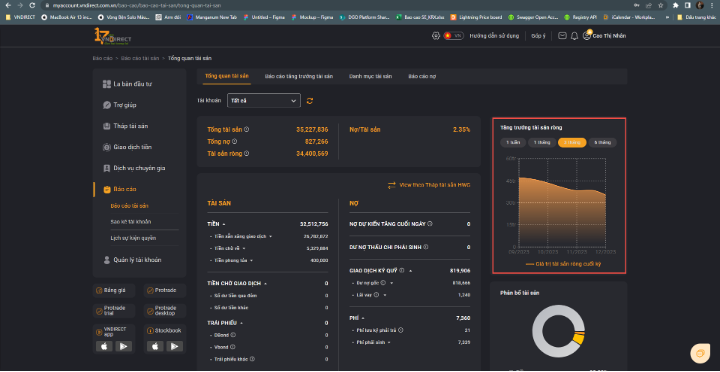Expand Tiền sẵn sàng giao dịch details
This screenshot has height=372, width=720.
[x=270, y=237]
